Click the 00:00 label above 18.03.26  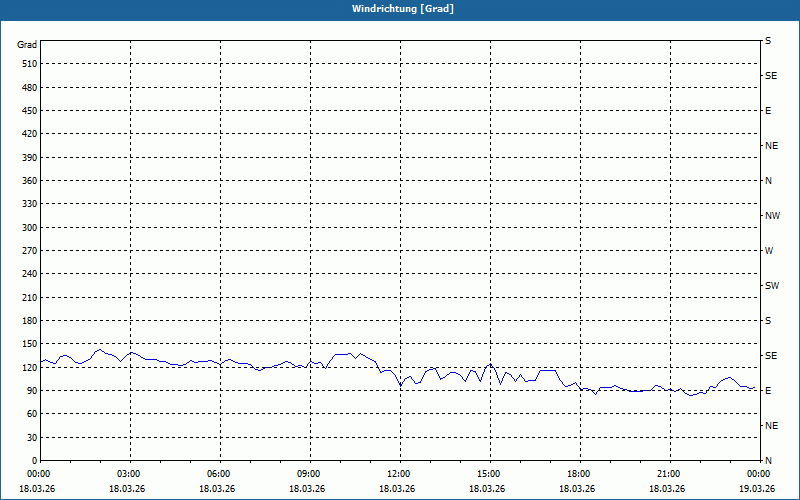(x=41, y=474)
